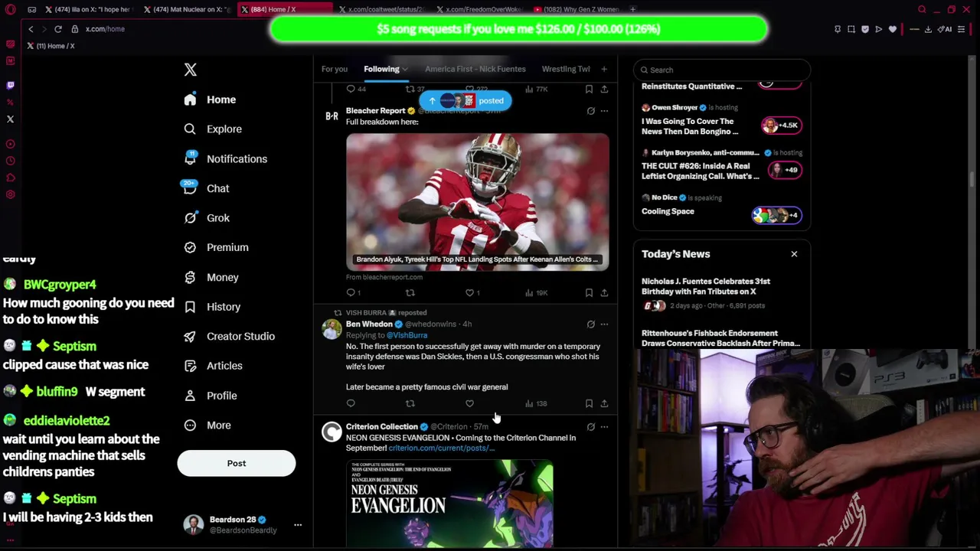The image size is (980, 551).
Task: Open the criterion.com link in post
Action: [x=440, y=448]
